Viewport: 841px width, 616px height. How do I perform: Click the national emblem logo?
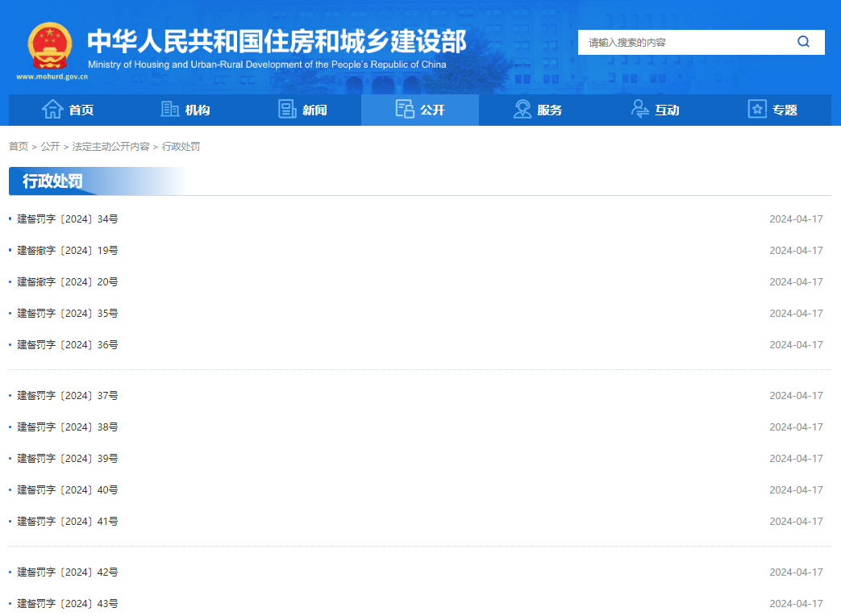click(x=50, y=46)
